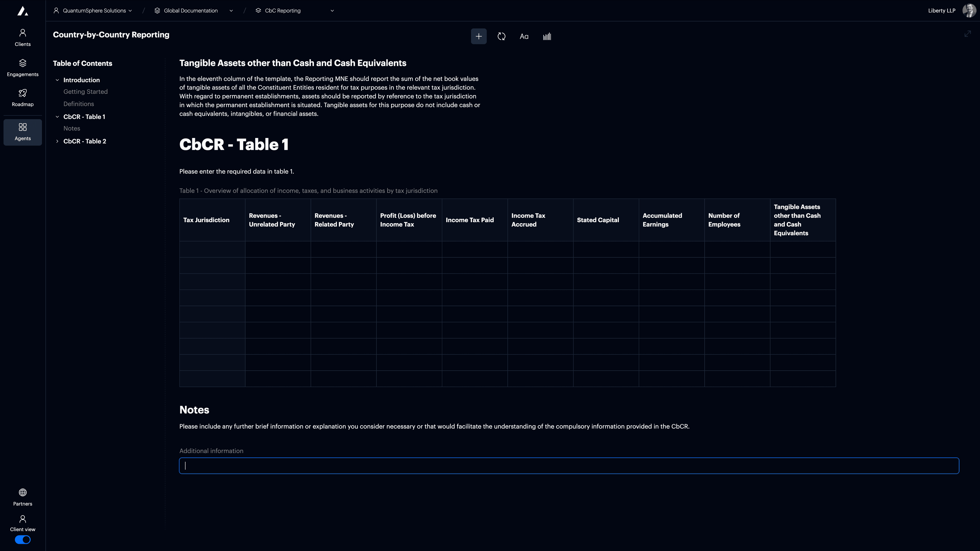Click the bar chart icon in the toolbar

click(547, 36)
